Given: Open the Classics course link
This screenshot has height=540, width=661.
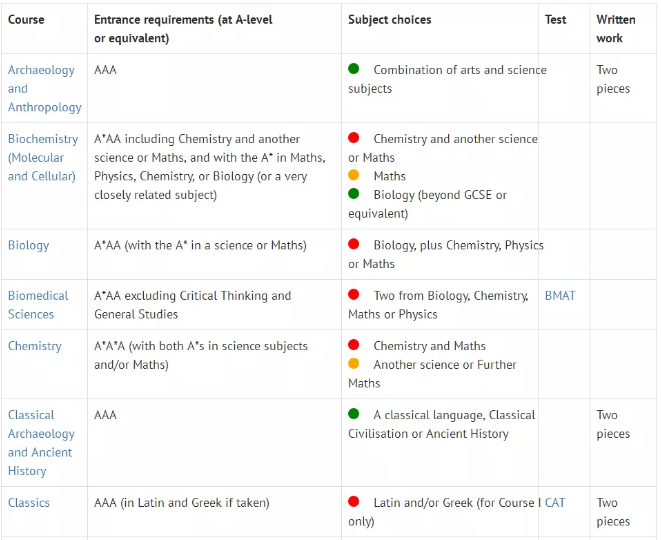Looking at the screenshot, I should pyautogui.click(x=29, y=502).
